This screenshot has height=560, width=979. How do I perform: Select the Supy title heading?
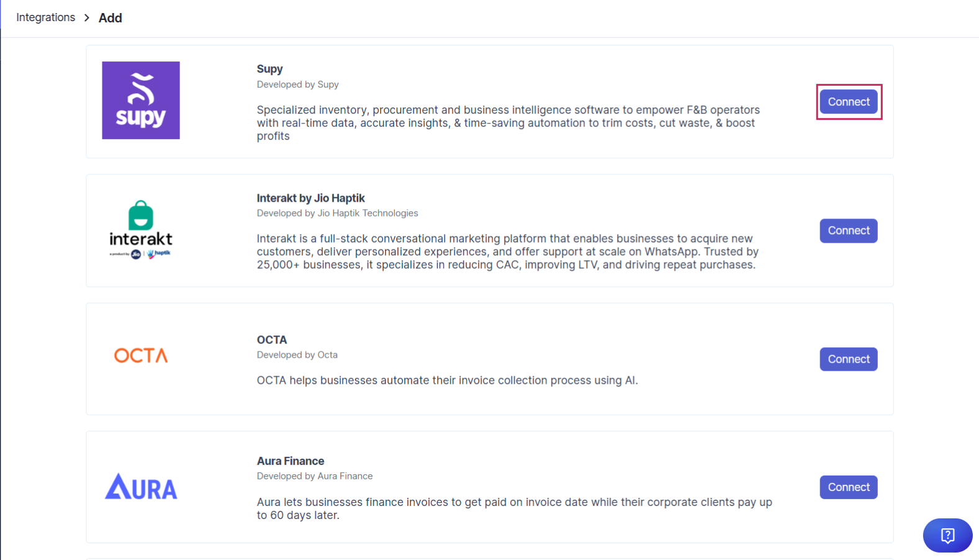coord(270,69)
